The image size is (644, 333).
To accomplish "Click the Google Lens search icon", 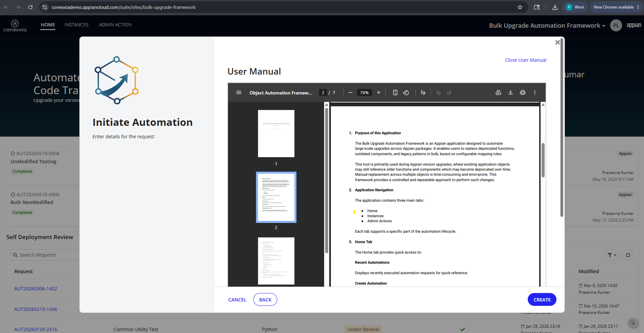I will (537, 7).
